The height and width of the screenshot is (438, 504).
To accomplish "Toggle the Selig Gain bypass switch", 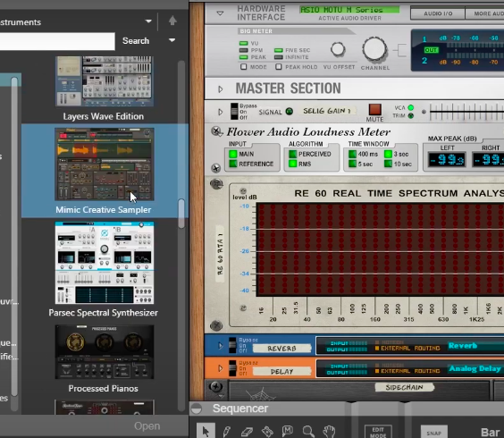I will click(x=234, y=112).
